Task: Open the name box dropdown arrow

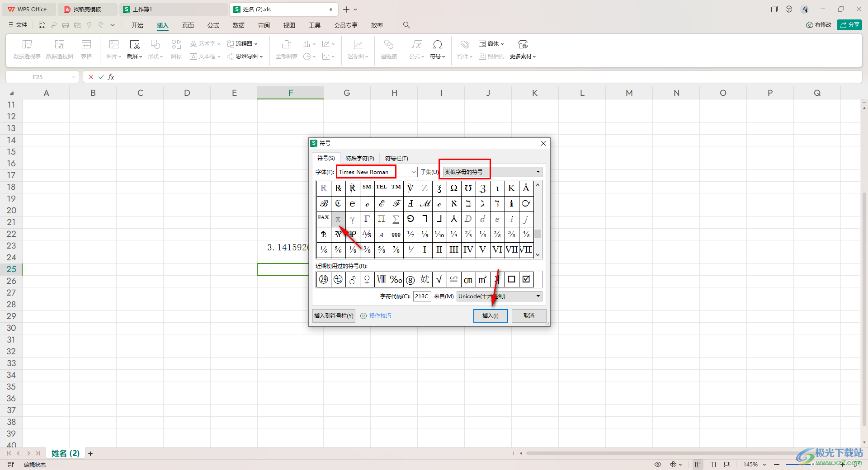Action: tap(73, 77)
